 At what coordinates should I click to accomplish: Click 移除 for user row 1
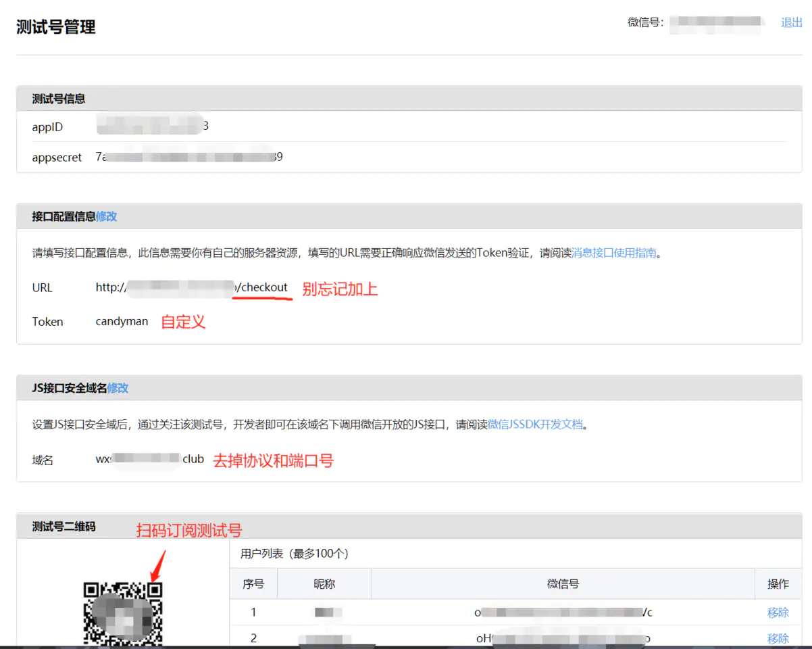(x=778, y=612)
